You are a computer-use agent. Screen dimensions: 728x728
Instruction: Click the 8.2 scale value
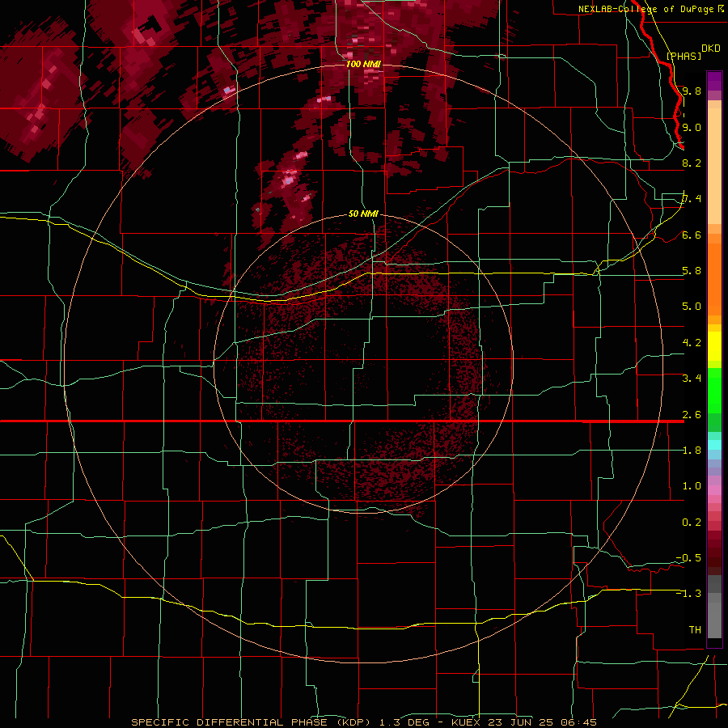[692, 163]
